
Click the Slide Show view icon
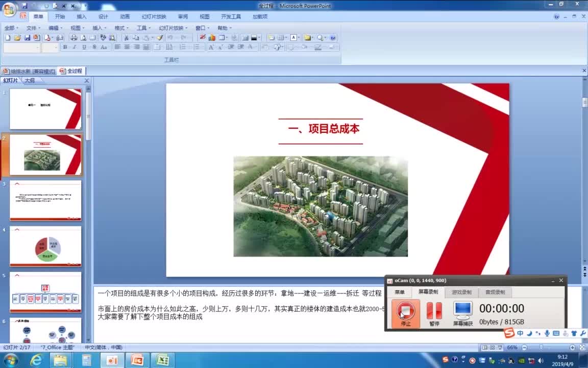[500, 348]
